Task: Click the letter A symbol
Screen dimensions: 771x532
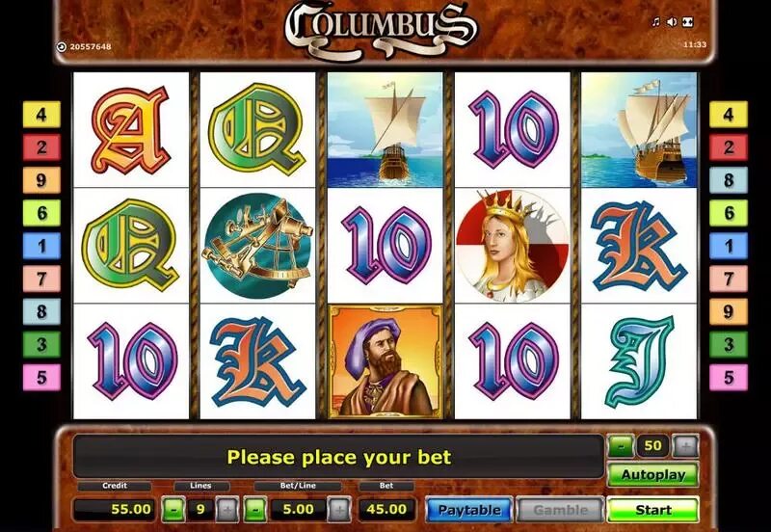Action: (131, 130)
